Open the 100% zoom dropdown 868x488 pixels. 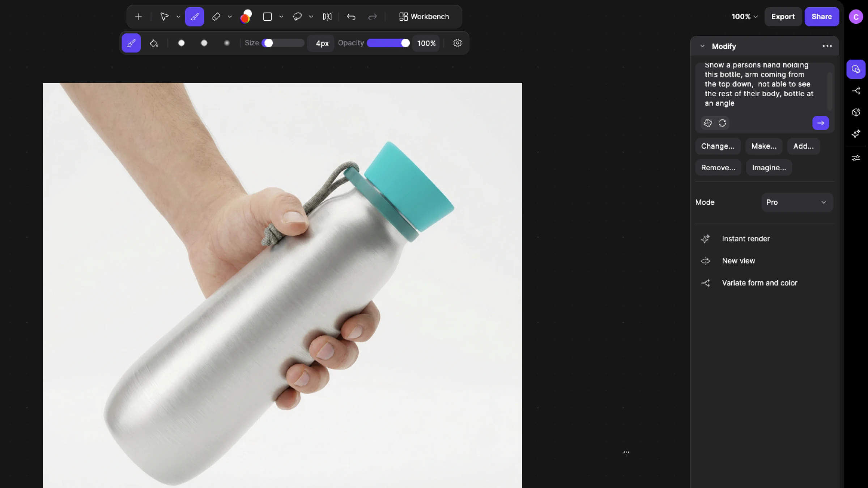pyautogui.click(x=744, y=17)
